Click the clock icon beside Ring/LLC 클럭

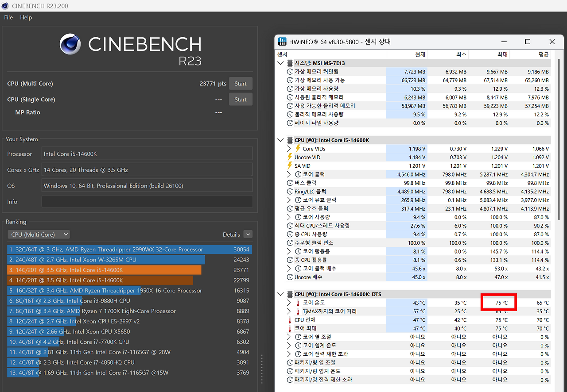coord(290,192)
